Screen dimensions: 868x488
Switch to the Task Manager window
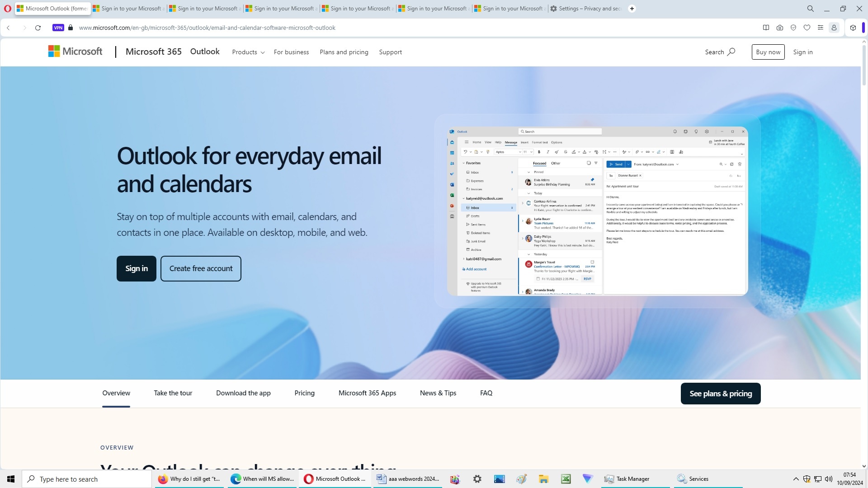[x=637, y=479]
